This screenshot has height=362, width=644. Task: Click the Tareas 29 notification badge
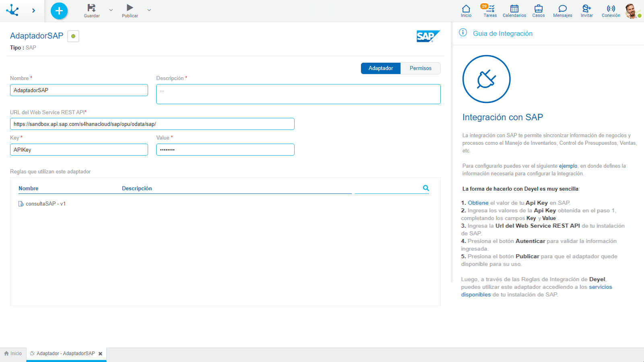point(484,6)
